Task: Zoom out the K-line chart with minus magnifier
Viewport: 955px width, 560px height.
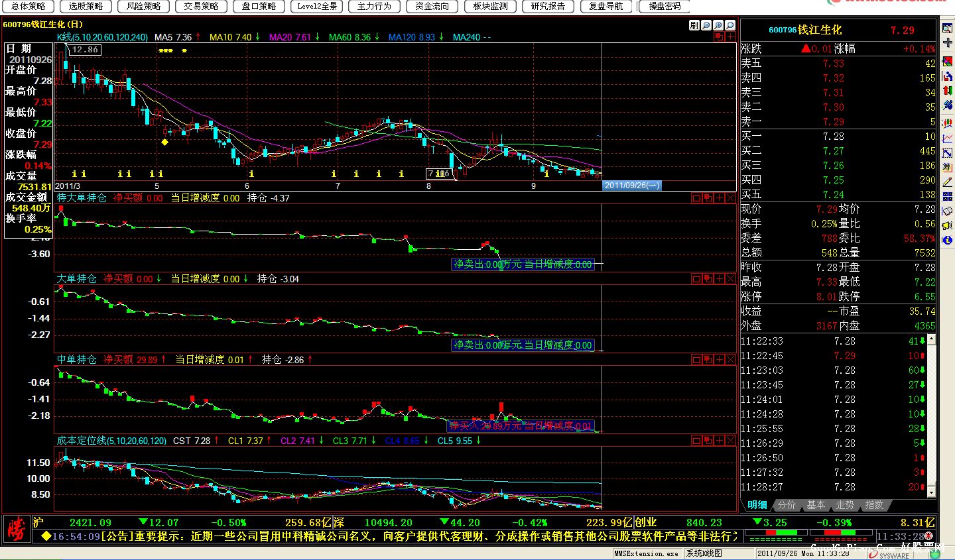Action: click(706, 25)
